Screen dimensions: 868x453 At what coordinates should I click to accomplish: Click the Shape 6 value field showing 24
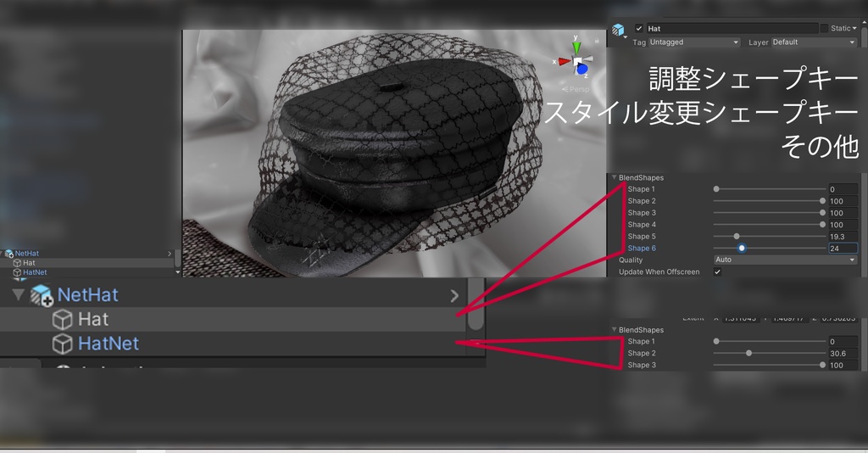click(x=843, y=248)
